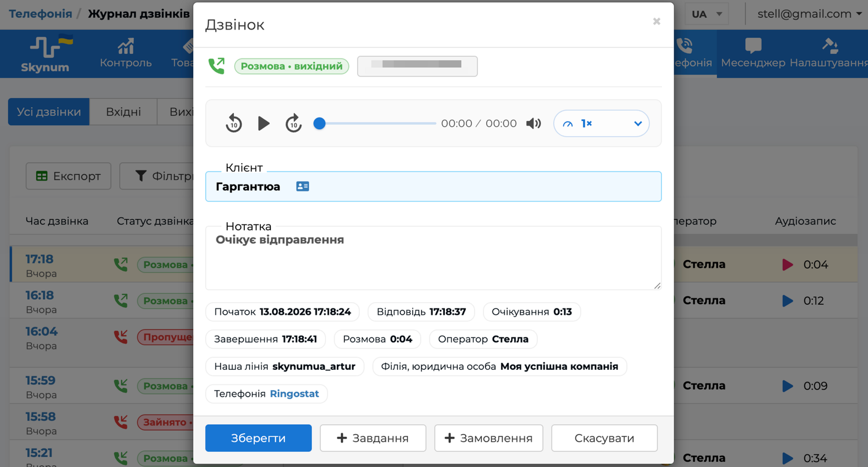Click the green outgoing call icon in dialog
The width and height of the screenshot is (868, 467).
tap(216, 66)
